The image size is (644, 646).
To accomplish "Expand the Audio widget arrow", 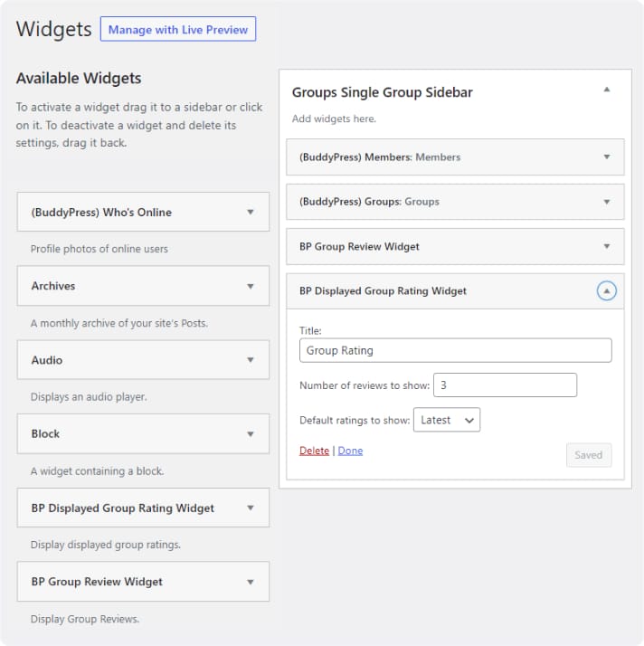I will [251, 360].
